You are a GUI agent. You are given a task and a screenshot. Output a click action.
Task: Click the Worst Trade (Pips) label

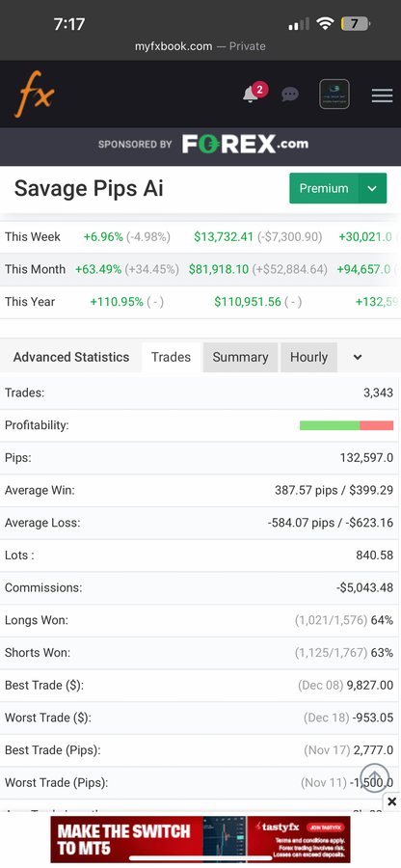(57, 783)
